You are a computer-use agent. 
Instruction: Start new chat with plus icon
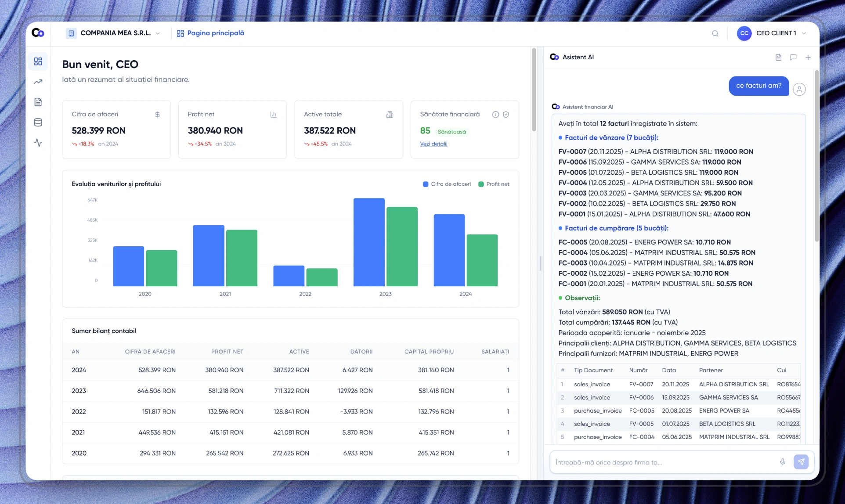[808, 57]
